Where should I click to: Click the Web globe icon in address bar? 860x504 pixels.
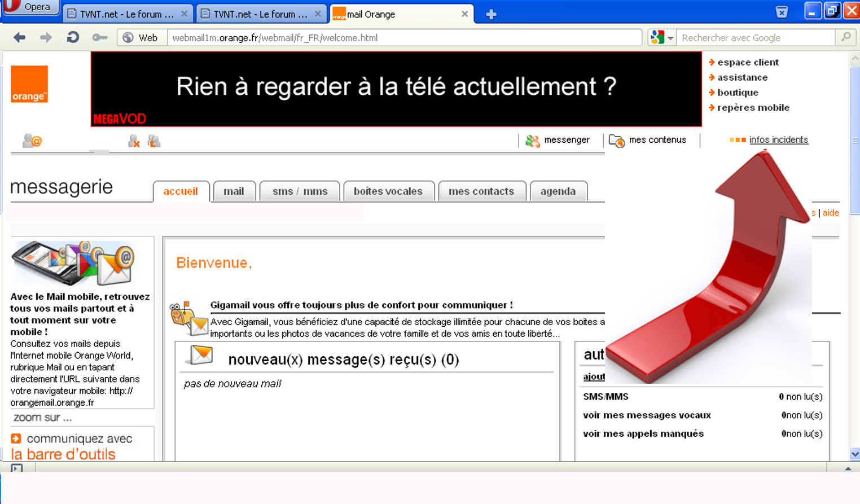coord(128,38)
